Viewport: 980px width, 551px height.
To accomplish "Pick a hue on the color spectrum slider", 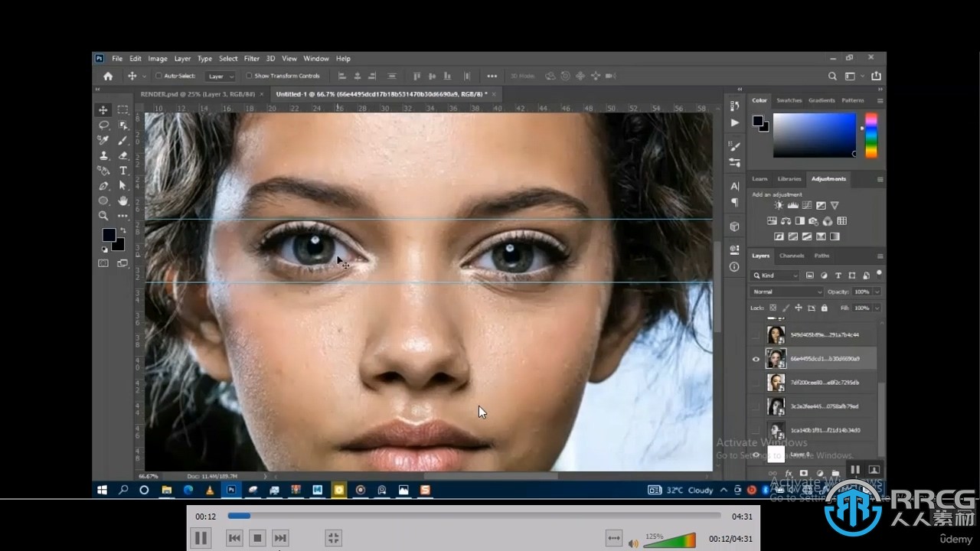I will (871, 135).
